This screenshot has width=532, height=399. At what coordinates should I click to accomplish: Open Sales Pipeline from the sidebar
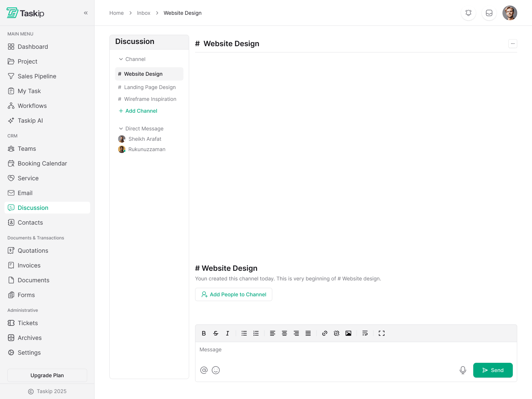tap(37, 76)
